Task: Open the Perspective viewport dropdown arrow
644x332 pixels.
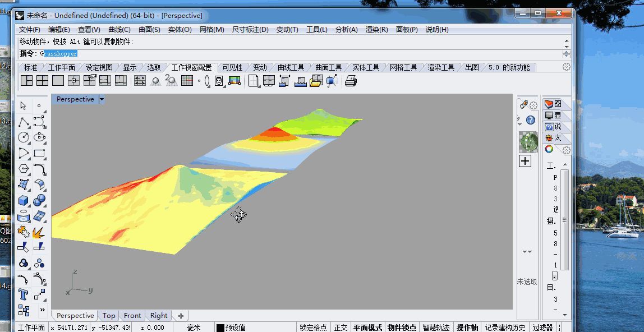Action: tap(102, 99)
